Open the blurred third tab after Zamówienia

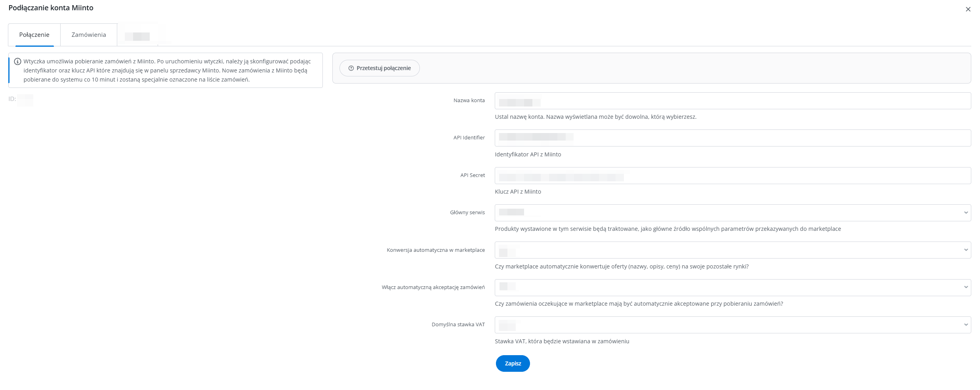coord(137,36)
